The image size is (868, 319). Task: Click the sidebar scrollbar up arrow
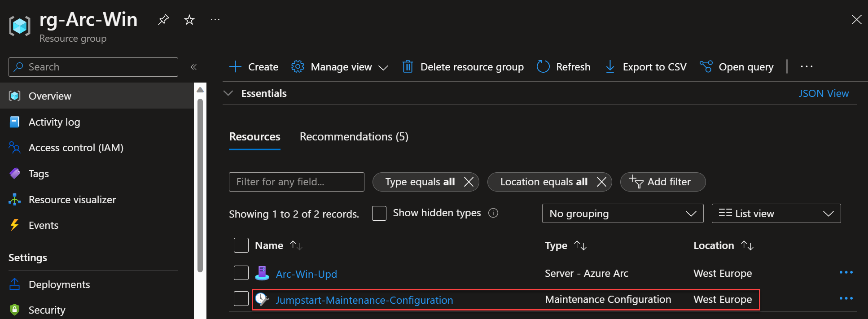[x=200, y=90]
